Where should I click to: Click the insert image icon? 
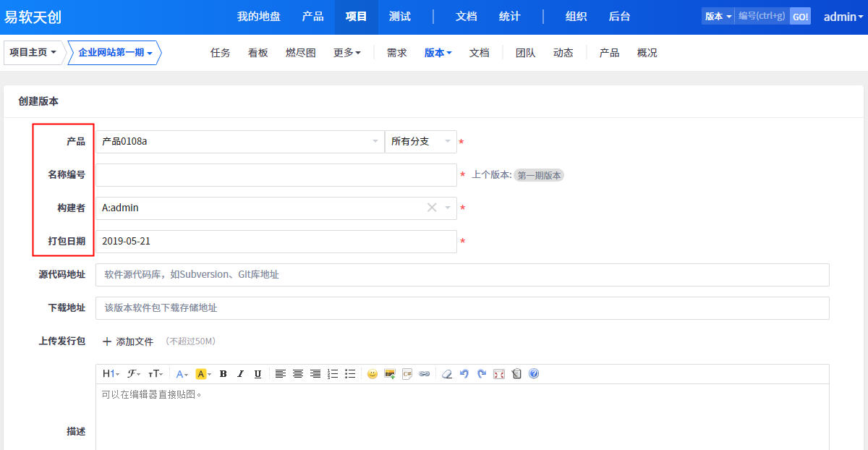tap(390, 374)
